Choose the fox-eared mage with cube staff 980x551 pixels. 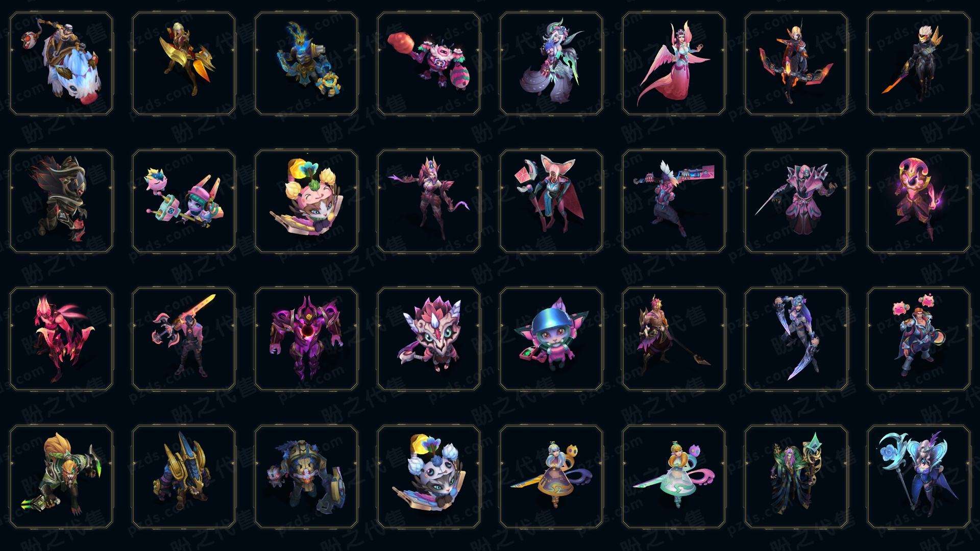click(551, 201)
